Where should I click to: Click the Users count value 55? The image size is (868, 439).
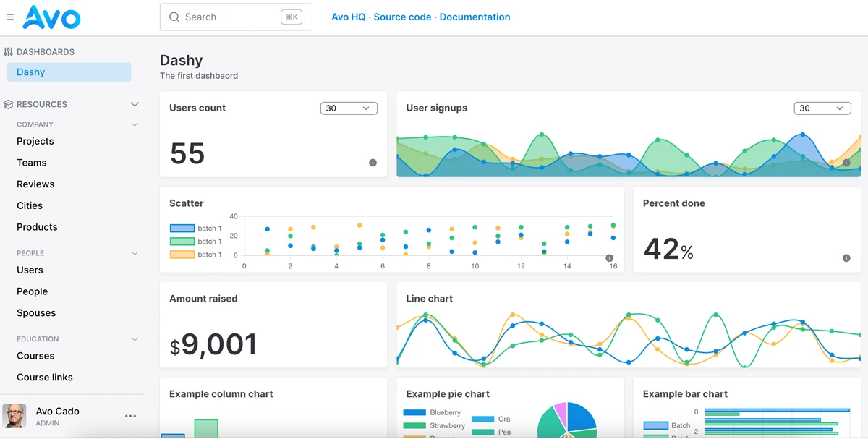[x=187, y=153]
